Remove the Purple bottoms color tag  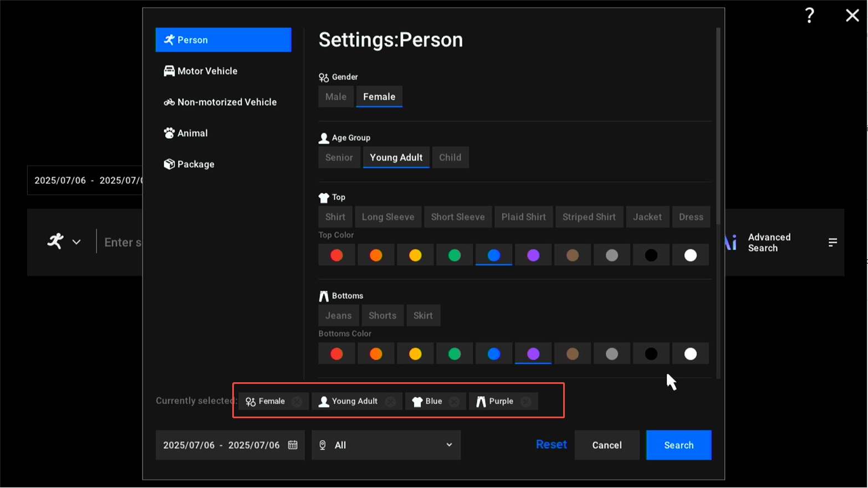(x=525, y=402)
